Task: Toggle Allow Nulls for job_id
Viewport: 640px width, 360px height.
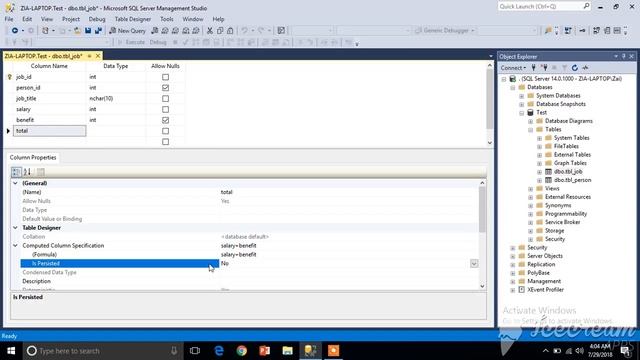Action: coord(165,77)
